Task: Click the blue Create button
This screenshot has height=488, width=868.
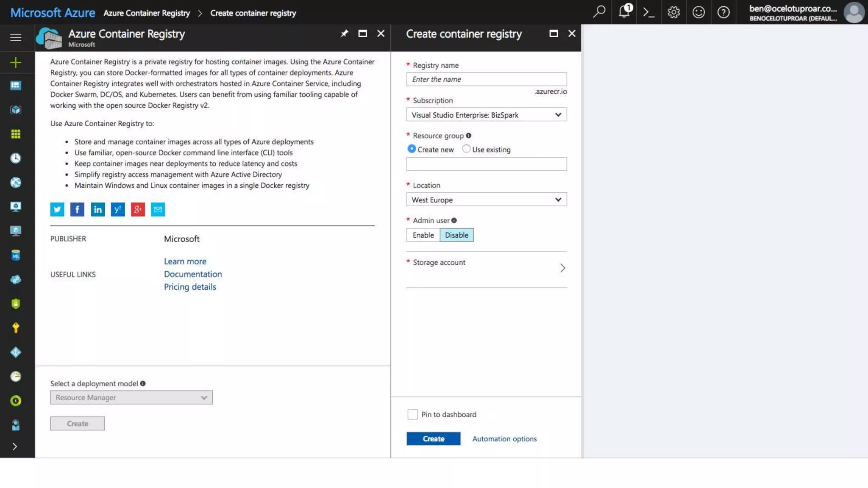Action: click(x=433, y=439)
